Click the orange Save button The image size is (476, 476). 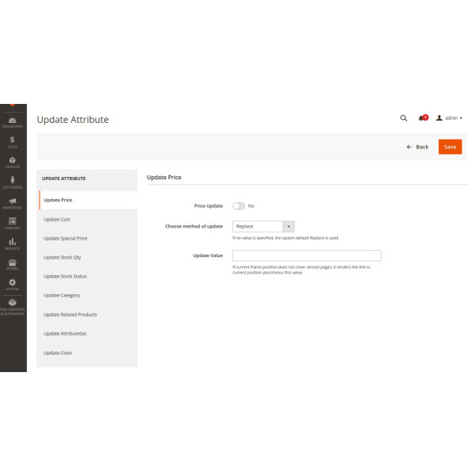(x=450, y=147)
